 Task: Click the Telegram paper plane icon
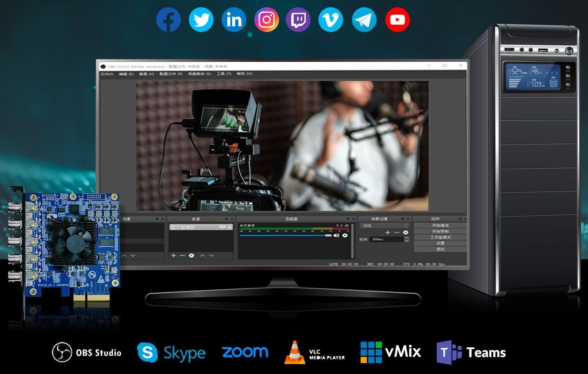tap(364, 20)
